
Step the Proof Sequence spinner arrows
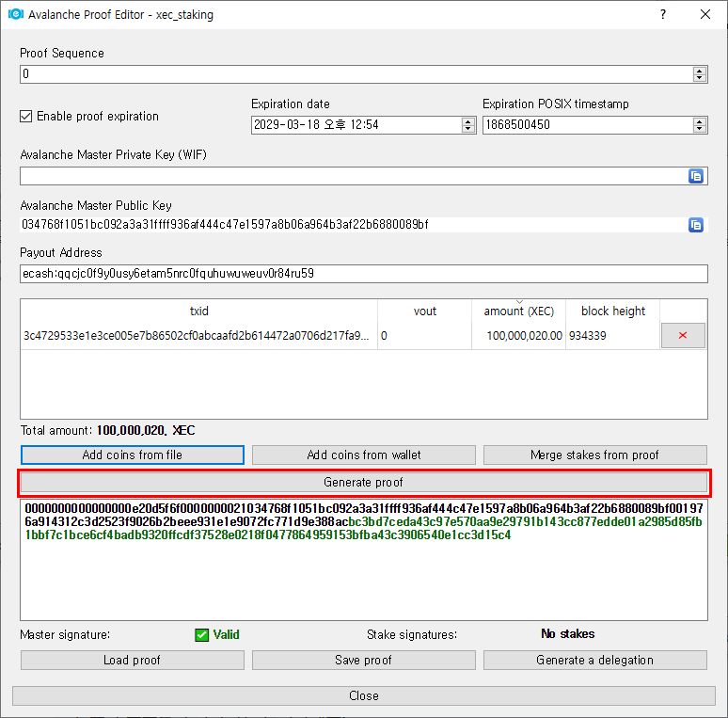point(699,74)
